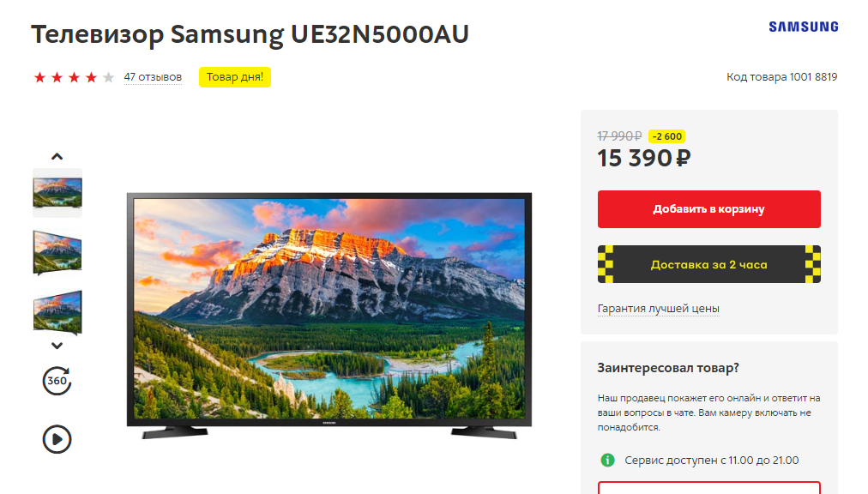
Task: Select the first TV thumbnail image
Action: [x=57, y=193]
